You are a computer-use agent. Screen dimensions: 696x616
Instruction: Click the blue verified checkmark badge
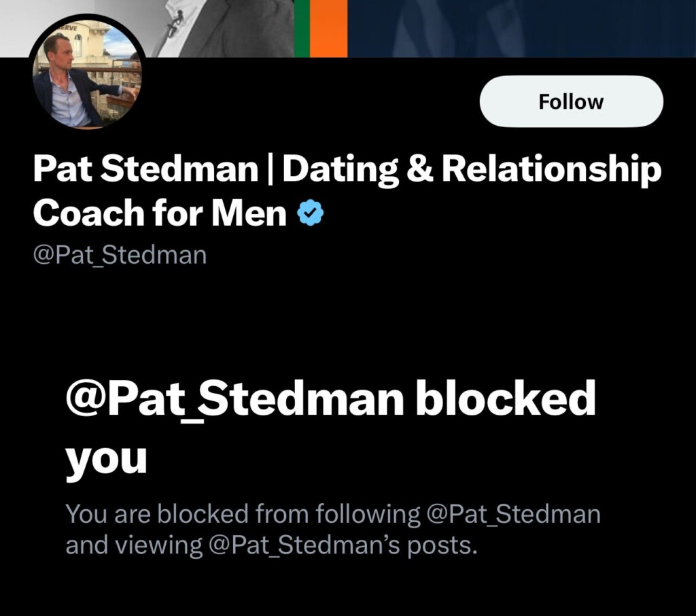click(310, 213)
